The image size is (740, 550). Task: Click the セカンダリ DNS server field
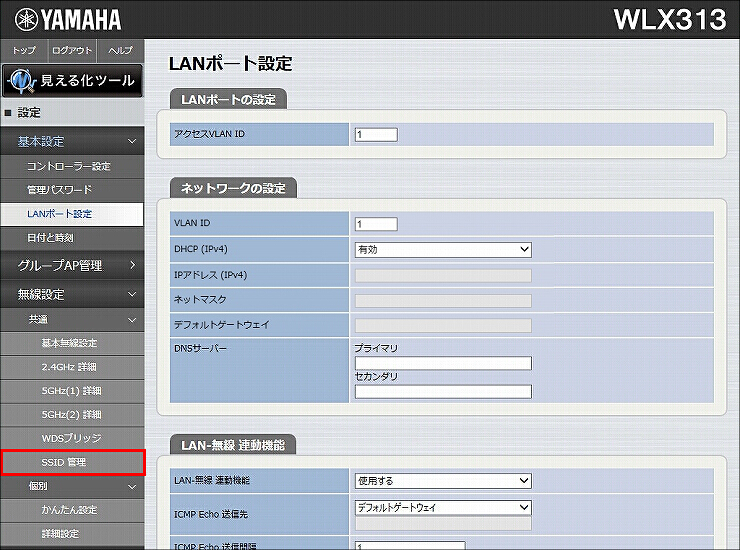coord(443,391)
